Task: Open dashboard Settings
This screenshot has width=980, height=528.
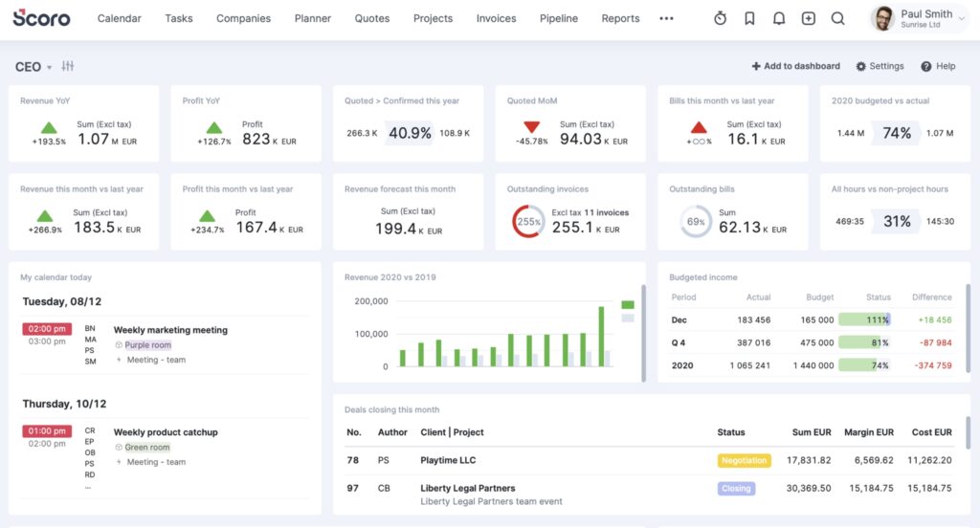Action: 880,66
